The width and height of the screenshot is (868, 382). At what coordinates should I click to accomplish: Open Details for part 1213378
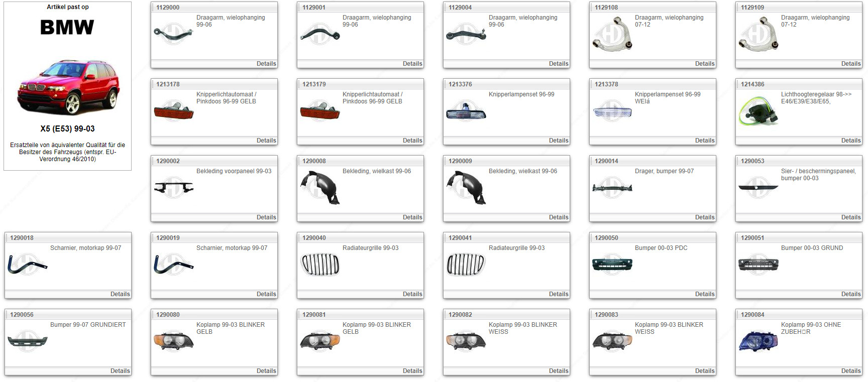[x=705, y=141]
